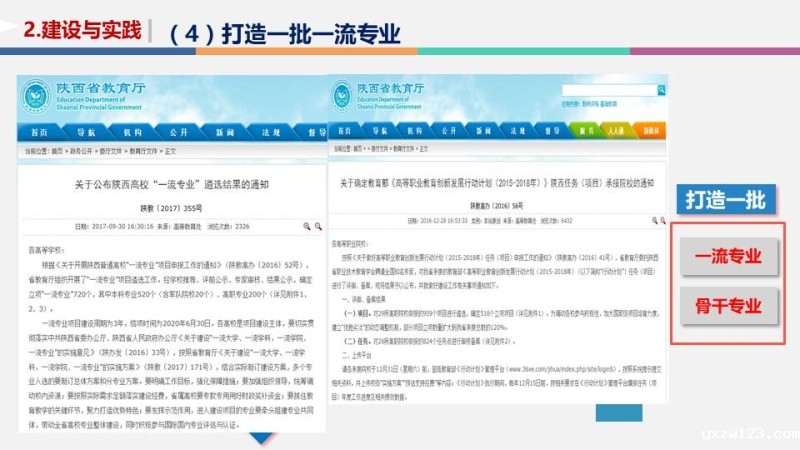Select 公开 in the left navigation bar
The height and width of the screenshot is (450, 800).
pos(179,132)
